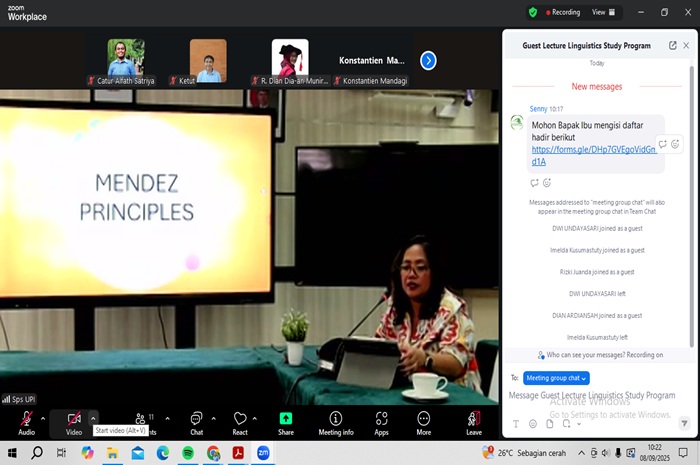700x465 pixels.
Task: Open the Apps icon in toolbar
Action: (381, 419)
